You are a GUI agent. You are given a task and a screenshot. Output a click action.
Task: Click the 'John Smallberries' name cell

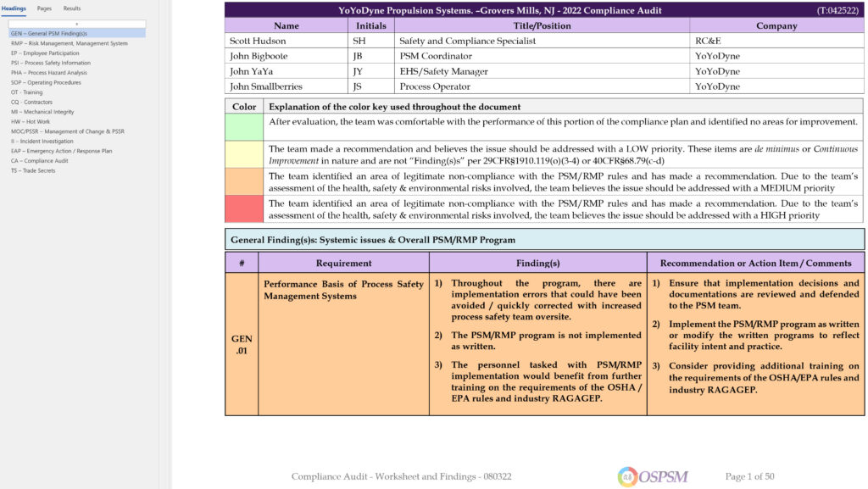click(287, 86)
